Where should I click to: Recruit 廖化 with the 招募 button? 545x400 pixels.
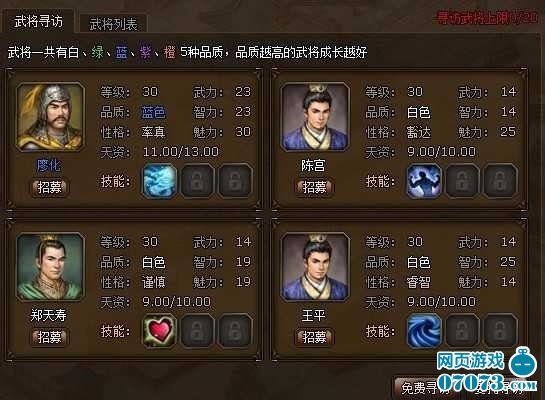[x=49, y=188]
